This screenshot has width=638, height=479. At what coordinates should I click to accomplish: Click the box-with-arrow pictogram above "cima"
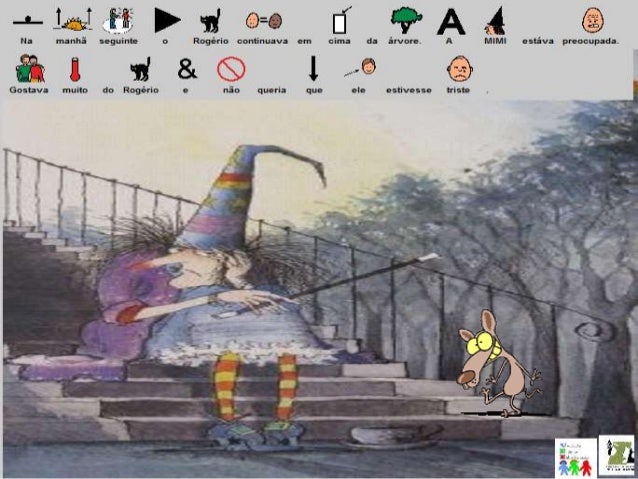coord(341,20)
